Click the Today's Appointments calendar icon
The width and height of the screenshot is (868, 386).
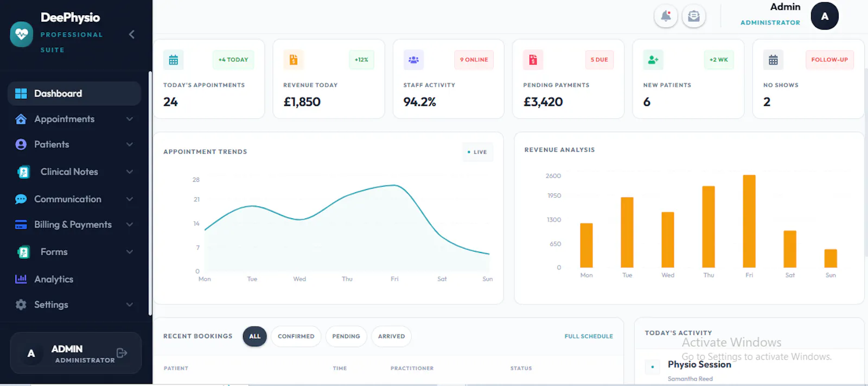174,60
